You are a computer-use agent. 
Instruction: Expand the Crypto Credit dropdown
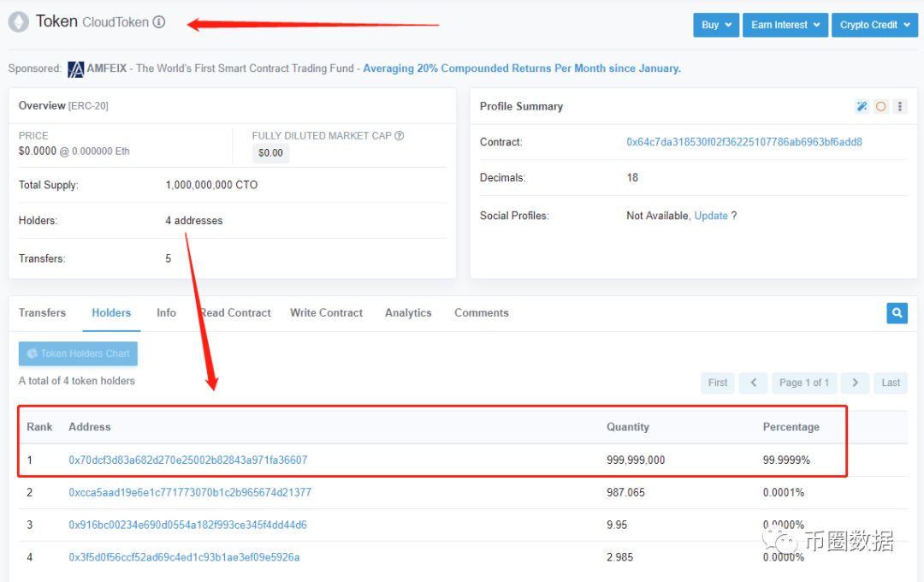coord(874,25)
